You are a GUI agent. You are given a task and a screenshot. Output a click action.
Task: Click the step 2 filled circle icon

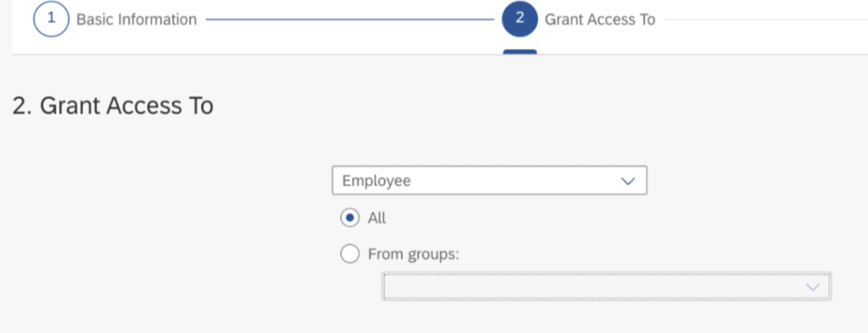[520, 19]
